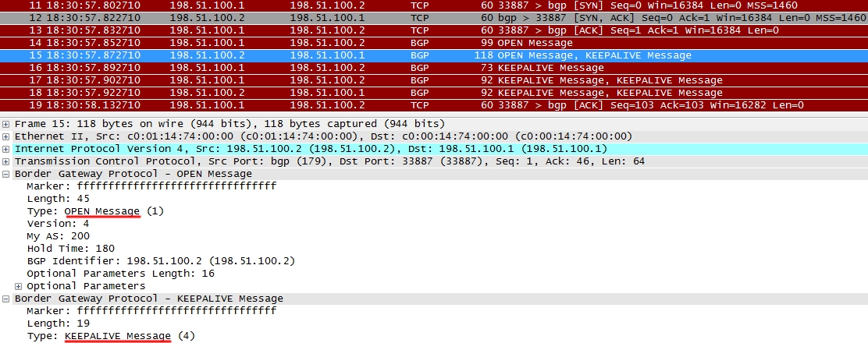Expand the Ethernet II section
This screenshot has height=343, width=868.
click(x=7, y=136)
